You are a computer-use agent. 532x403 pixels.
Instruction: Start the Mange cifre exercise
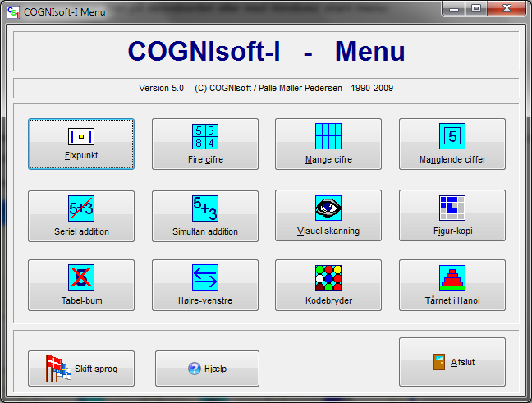point(328,144)
